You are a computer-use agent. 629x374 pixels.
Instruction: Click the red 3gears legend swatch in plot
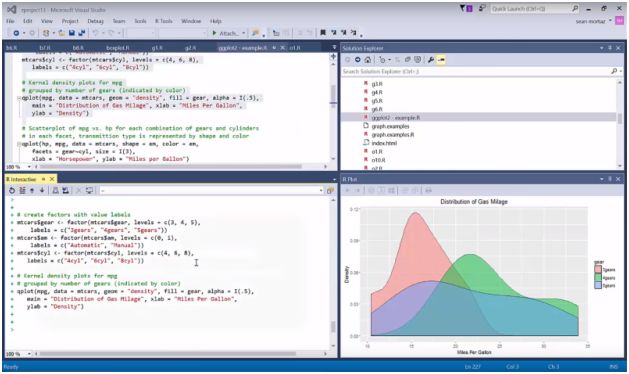click(x=598, y=270)
